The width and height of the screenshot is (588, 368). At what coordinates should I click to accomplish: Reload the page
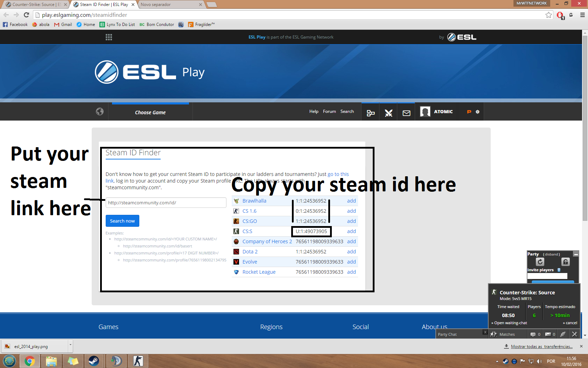(26, 15)
